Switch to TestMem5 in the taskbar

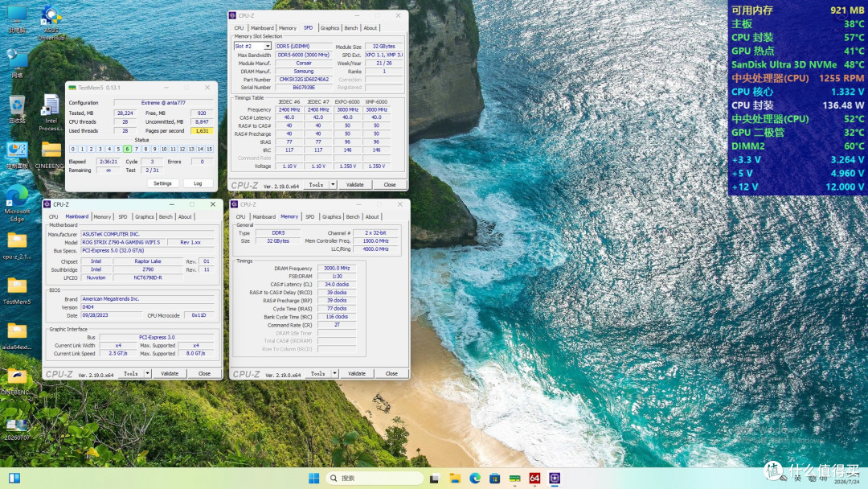515,478
